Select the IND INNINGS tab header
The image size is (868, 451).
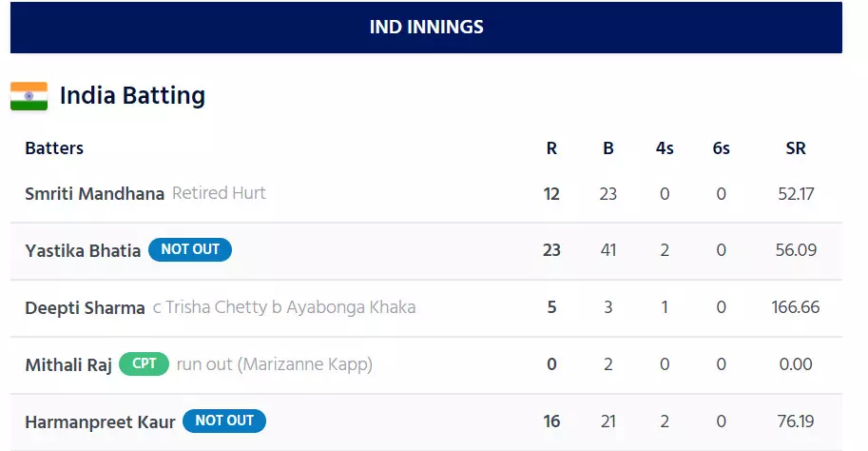click(x=426, y=27)
